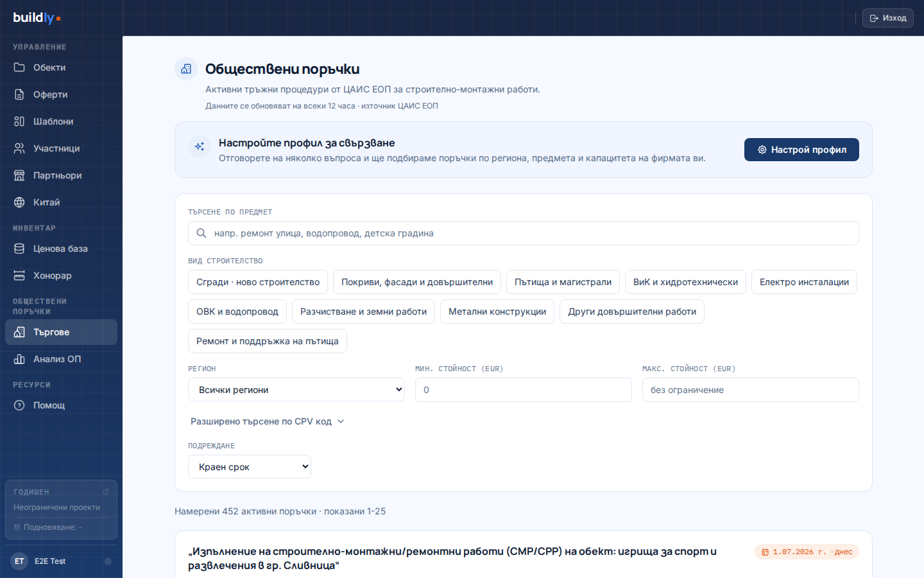Click the Макс. стойност input field
This screenshot has height=578, width=924.
click(x=751, y=390)
